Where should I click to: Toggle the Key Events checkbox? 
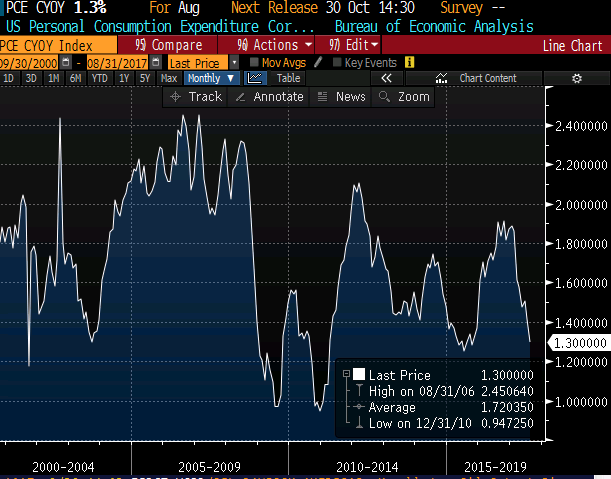point(337,62)
